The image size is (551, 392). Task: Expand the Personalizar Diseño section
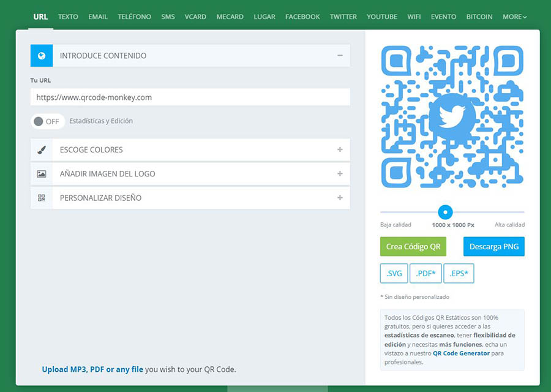[x=340, y=198]
